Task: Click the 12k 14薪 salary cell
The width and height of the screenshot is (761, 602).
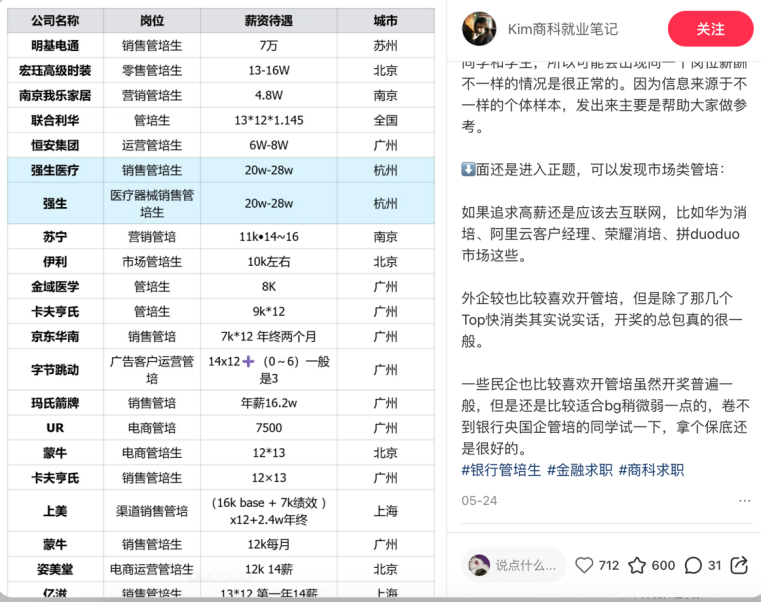Action: (269, 569)
